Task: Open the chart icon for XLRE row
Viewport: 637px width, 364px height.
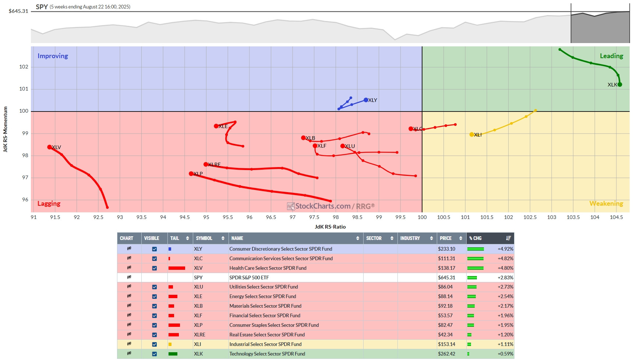Action: coord(129,335)
